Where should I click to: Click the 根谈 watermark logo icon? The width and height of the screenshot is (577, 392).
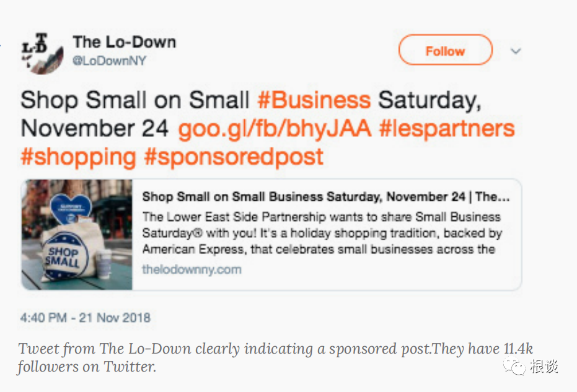click(x=515, y=367)
